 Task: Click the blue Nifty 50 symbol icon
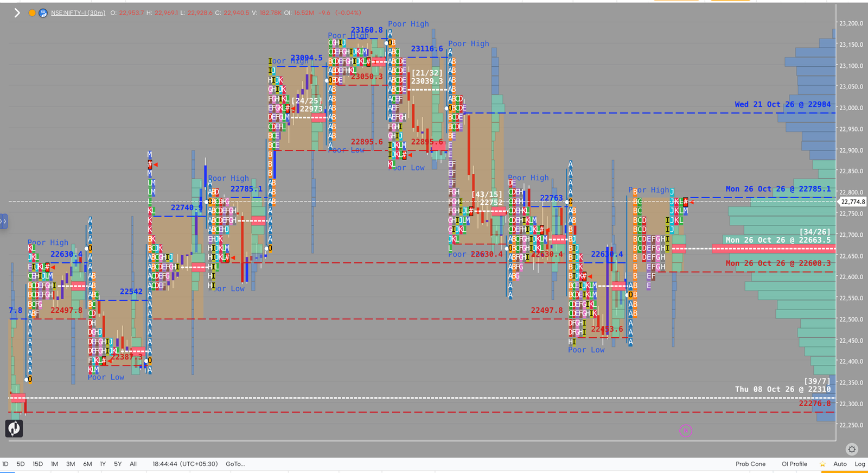point(43,13)
